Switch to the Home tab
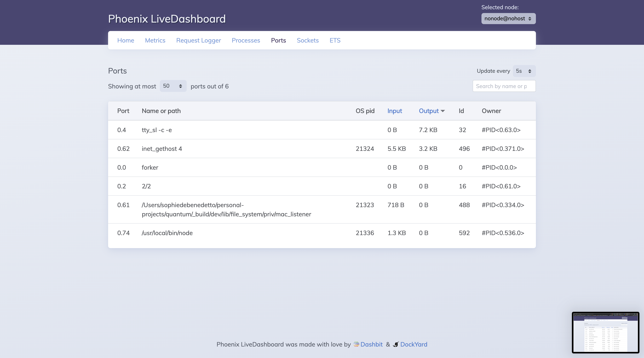Image resolution: width=644 pixels, height=358 pixels. click(126, 40)
